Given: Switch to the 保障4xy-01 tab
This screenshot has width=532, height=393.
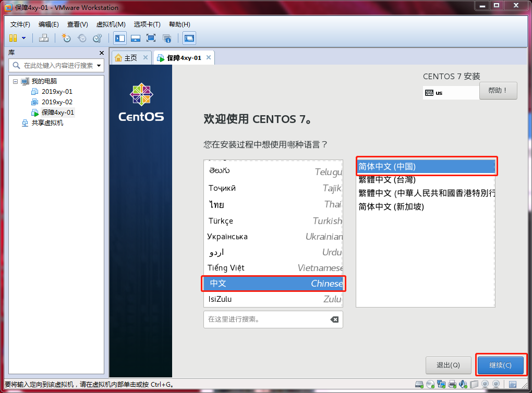Looking at the screenshot, I should (x=184, y=58).
